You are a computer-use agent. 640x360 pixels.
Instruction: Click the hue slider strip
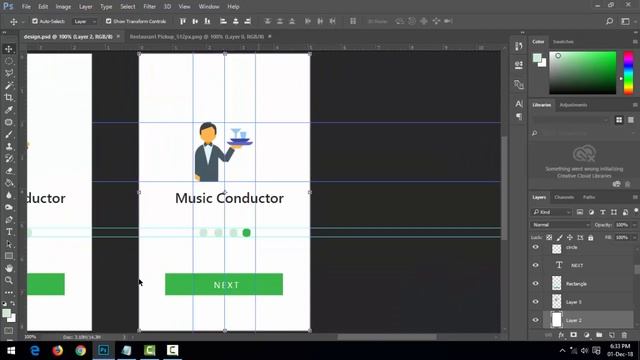[x=629, y=73]
